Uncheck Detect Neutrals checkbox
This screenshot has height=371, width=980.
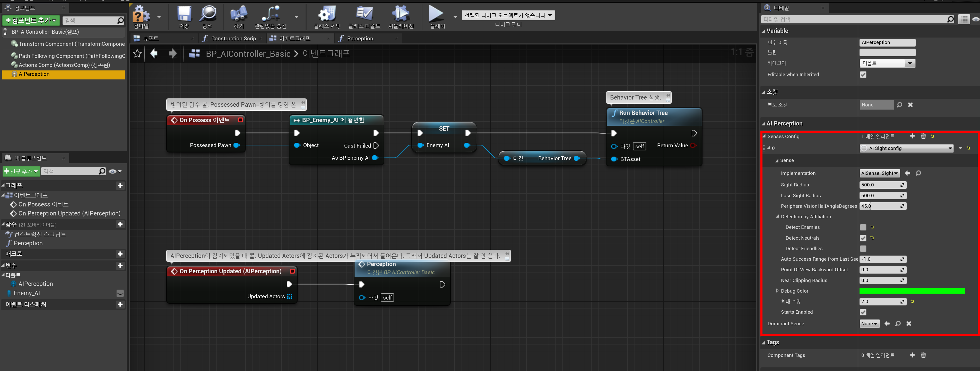pyautogui.click(x=863, y=238)
